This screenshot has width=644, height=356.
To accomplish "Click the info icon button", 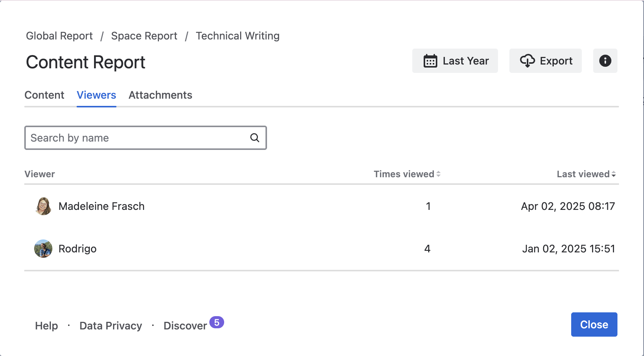I will point(605,61).
